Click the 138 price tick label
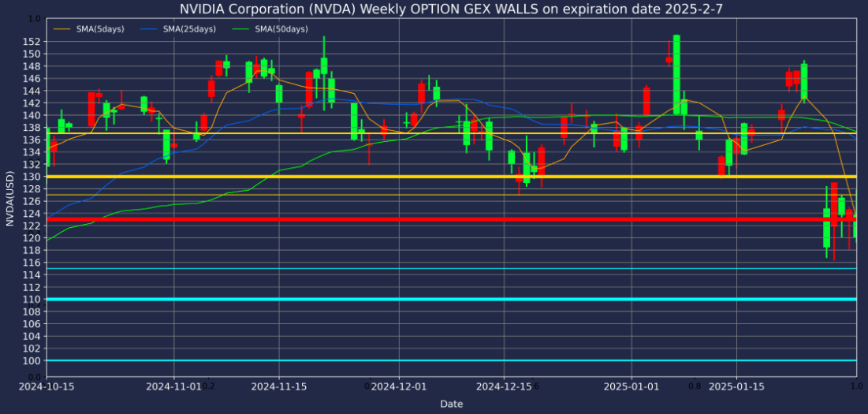This screenshot has width=868, height=414. pos(32,127)
